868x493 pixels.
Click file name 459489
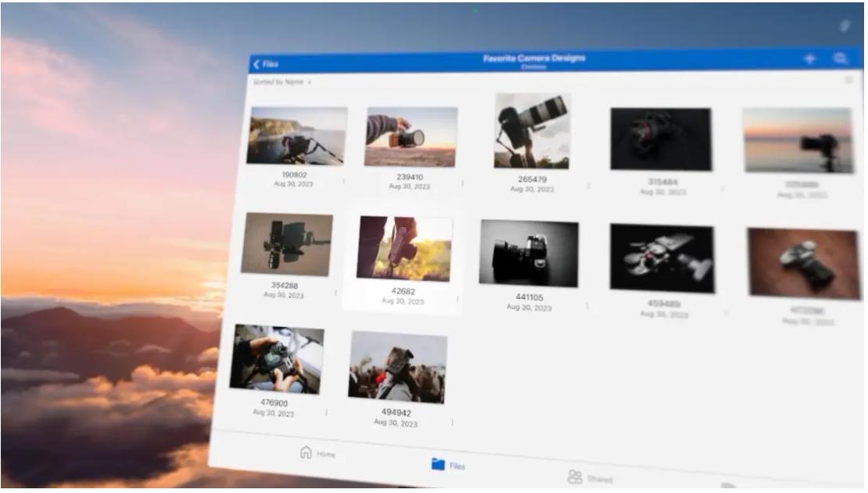tap(664, 304)
